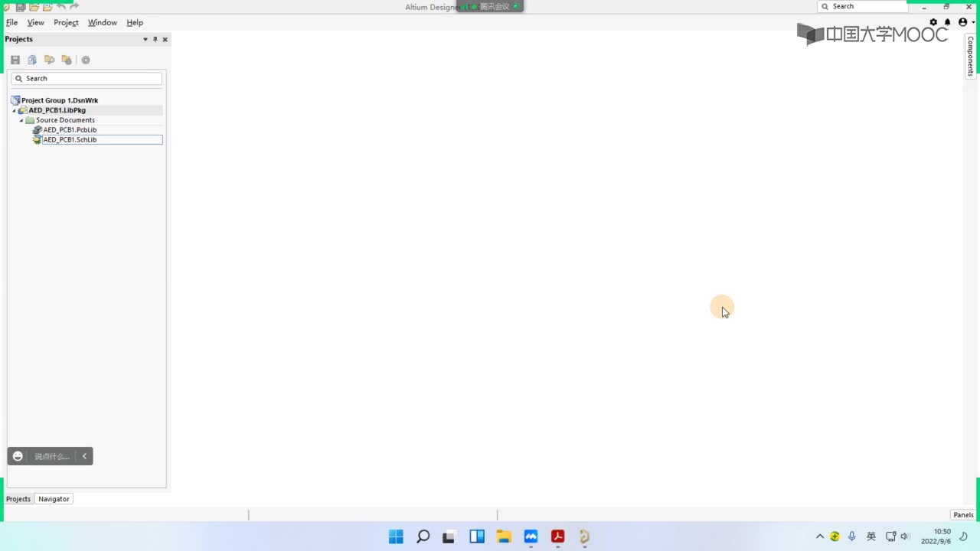The height and width of the screenshot is (551, 980).
Task: Open the File menu
Action: tap(11, 23)
